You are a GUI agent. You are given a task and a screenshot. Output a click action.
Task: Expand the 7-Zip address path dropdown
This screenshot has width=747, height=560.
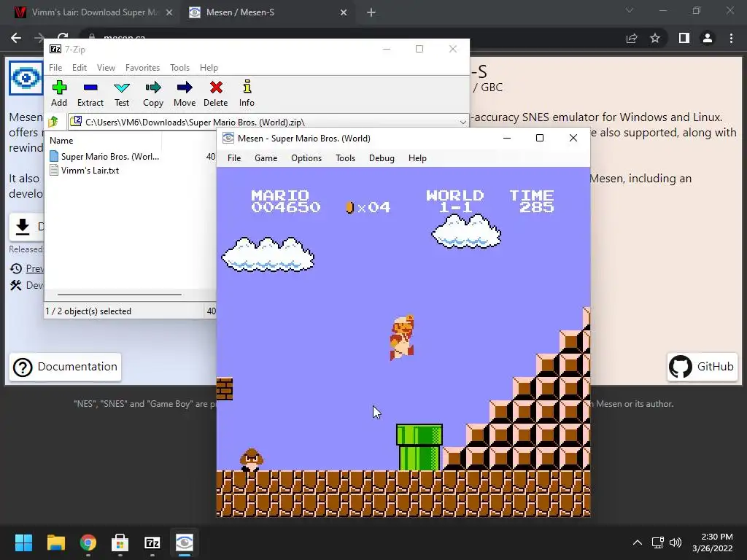[x=462, y=122]
